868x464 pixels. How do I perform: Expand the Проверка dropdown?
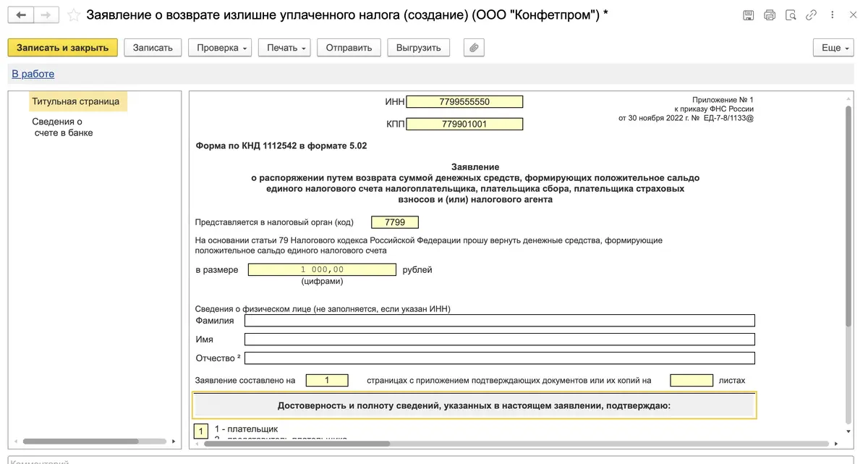point(223,48)
